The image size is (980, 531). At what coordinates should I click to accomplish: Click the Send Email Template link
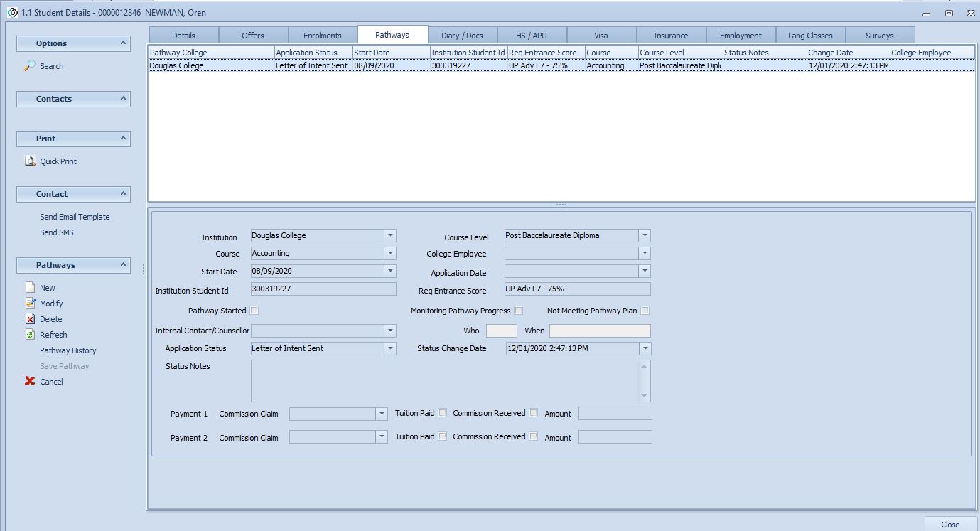coord(75,217)
